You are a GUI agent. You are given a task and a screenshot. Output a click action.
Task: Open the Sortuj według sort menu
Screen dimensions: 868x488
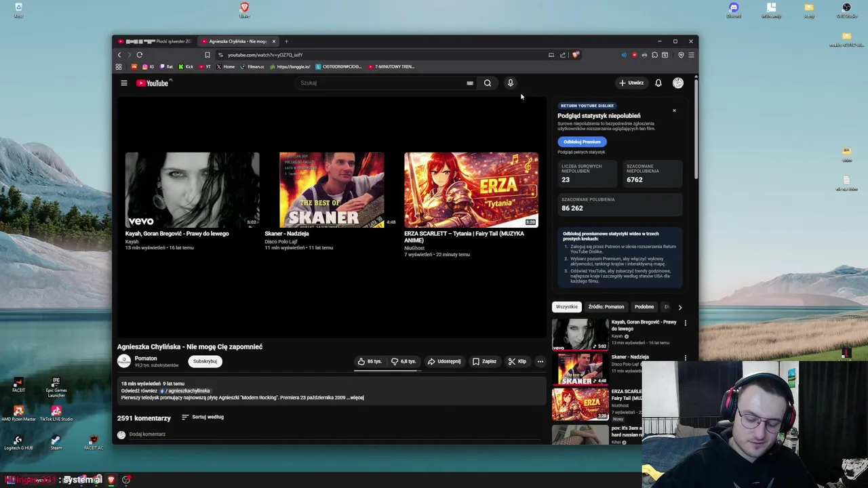pos(202,417)
